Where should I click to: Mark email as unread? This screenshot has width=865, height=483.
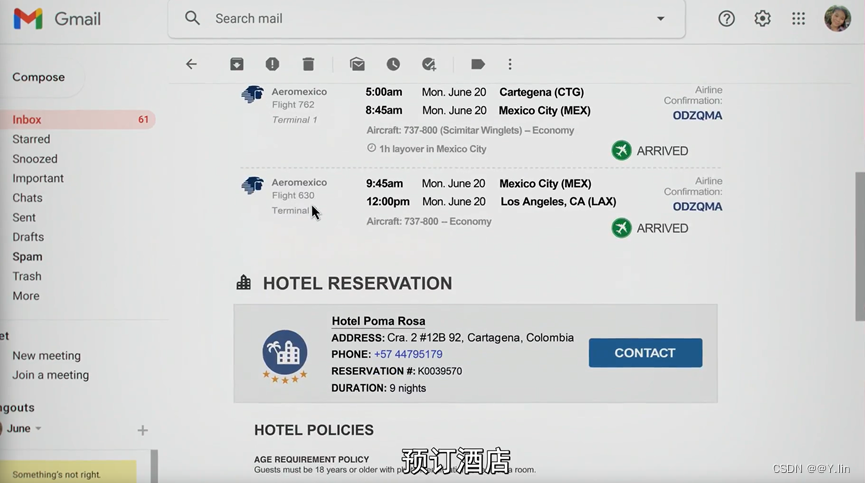click(357, 65)
